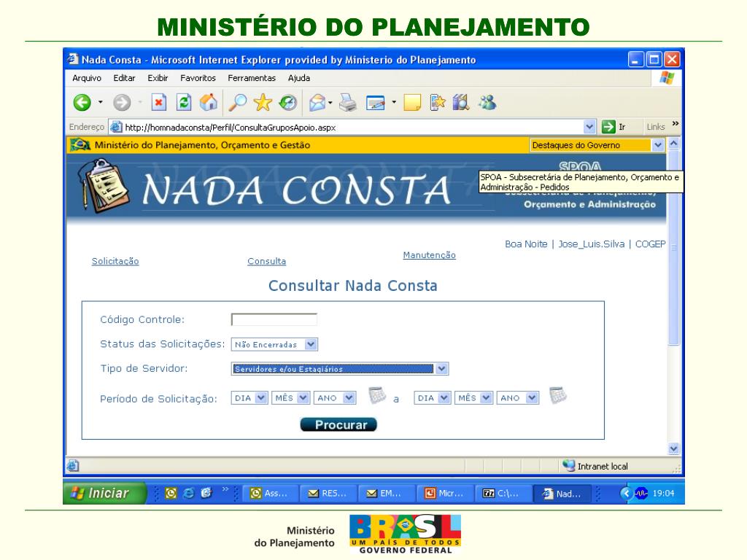Open the Favoritos menu
Viewport: 747px width, 560px height.
(x=198, y=78)
